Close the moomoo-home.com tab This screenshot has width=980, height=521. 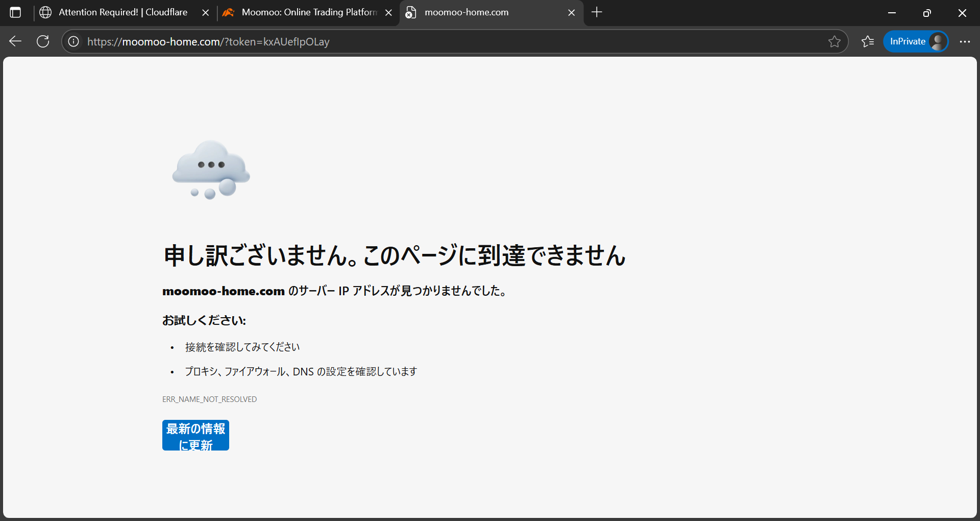pos(571,13)
